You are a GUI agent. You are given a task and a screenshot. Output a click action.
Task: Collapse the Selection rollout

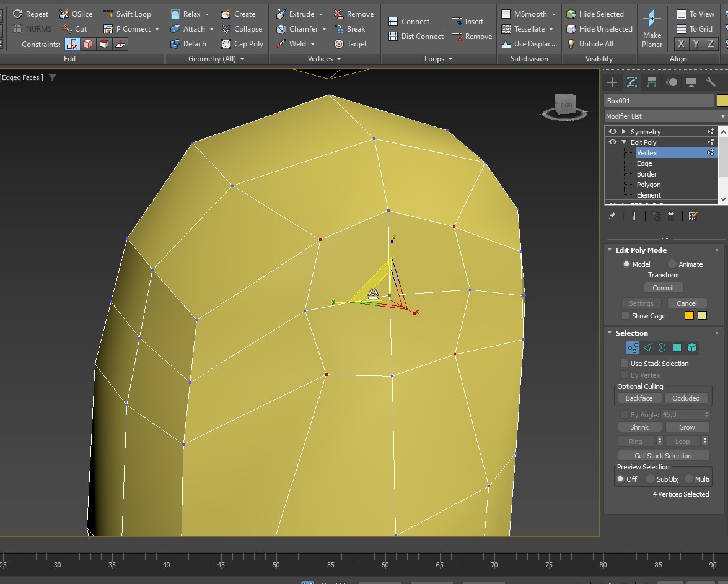click(610, 333)
